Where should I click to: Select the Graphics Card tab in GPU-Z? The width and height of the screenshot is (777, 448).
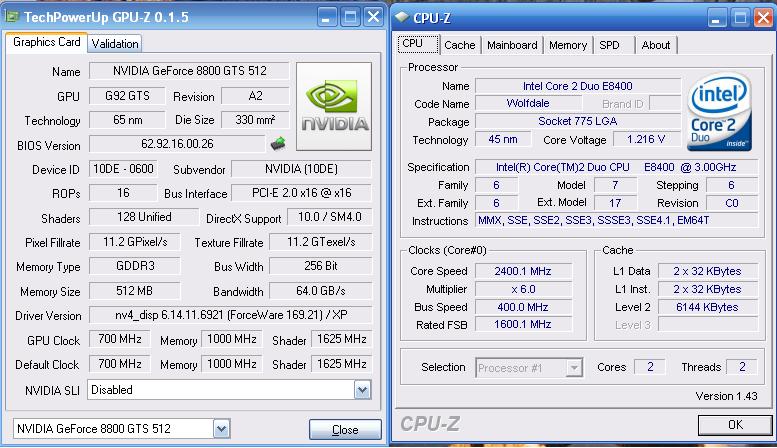coord(47,42)
